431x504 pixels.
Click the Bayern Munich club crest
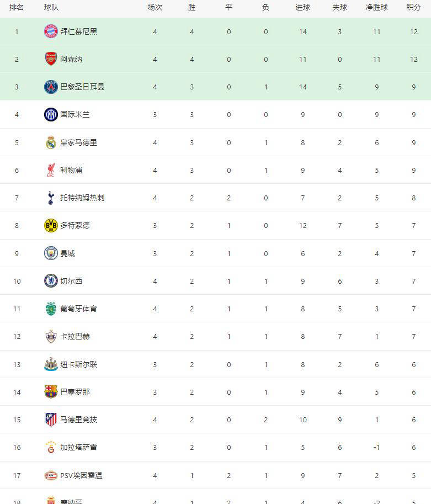[51, 31]
